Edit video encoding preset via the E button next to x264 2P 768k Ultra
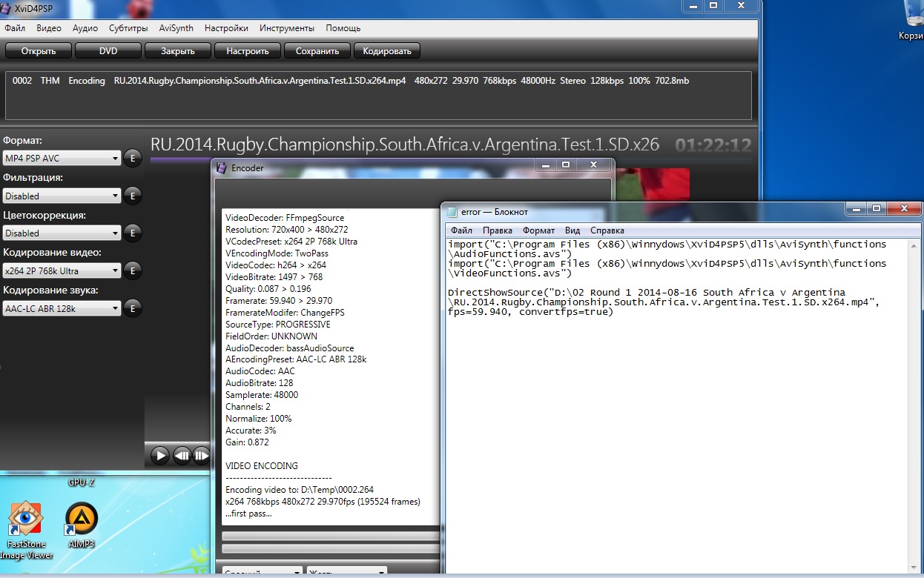 point(132,270)
